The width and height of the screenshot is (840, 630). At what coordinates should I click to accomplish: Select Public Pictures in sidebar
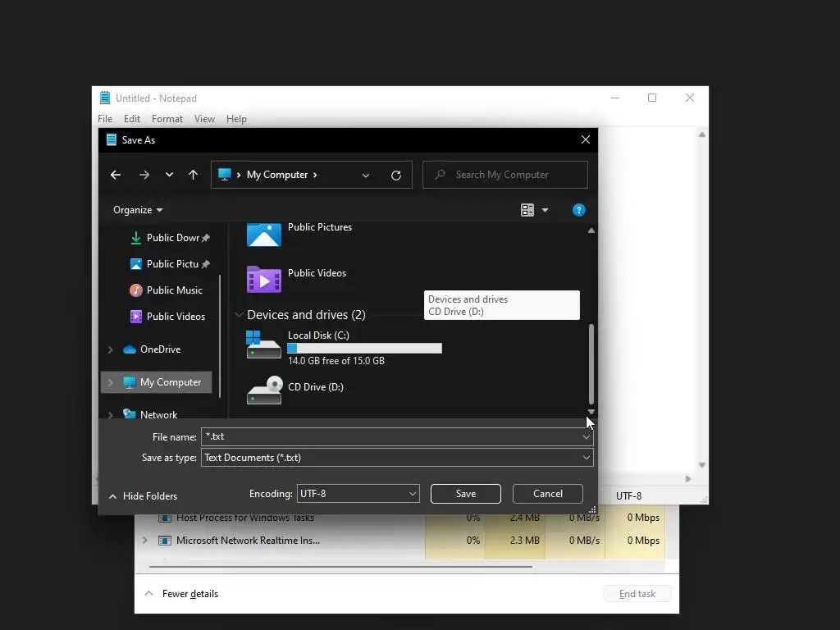[x=171, y=263]
